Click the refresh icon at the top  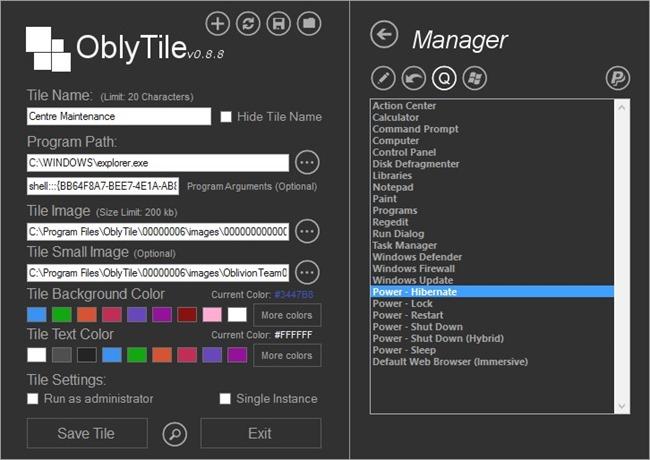(248, 23)
